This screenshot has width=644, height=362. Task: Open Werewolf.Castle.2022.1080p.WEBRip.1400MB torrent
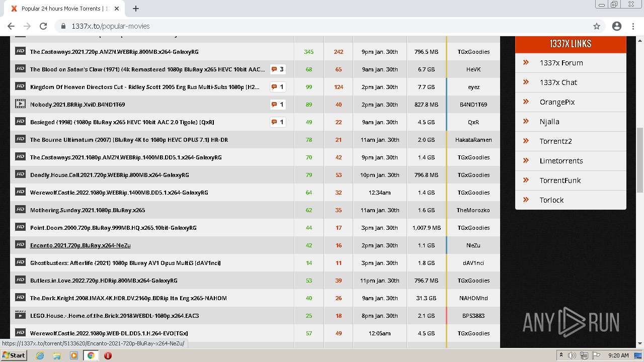[x=119, y=193]
